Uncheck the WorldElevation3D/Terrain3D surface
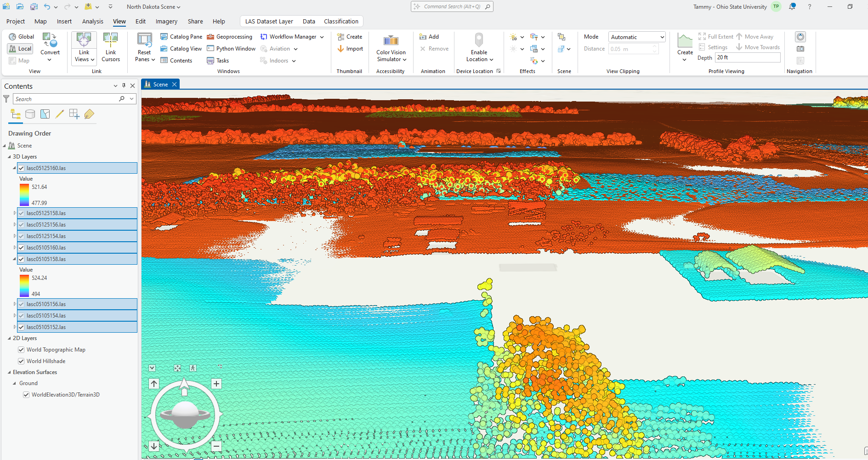This screenshot has width=868, height=460. (26, 395)
